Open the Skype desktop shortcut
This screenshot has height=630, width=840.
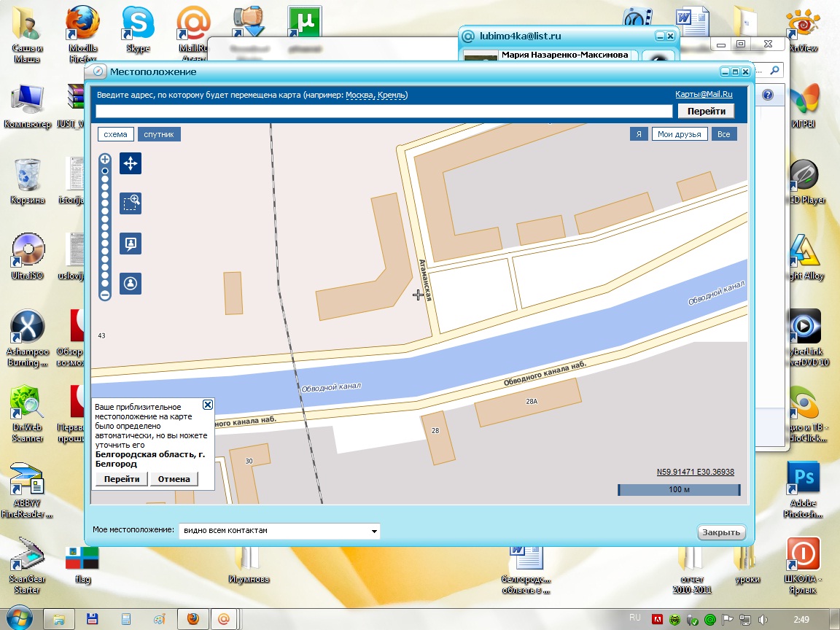(x=138, y=29)
